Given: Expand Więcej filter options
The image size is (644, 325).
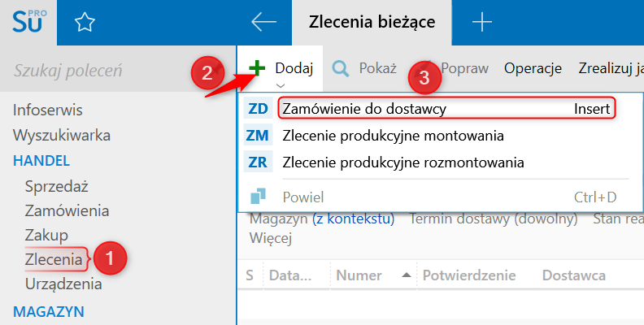Looking at the screenshot, I should tap(269, 238).
